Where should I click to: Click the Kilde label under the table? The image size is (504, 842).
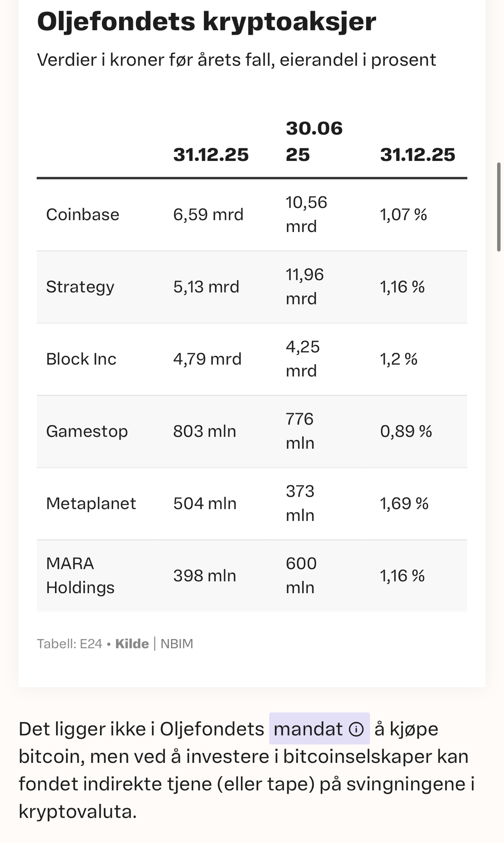(132, 644)
